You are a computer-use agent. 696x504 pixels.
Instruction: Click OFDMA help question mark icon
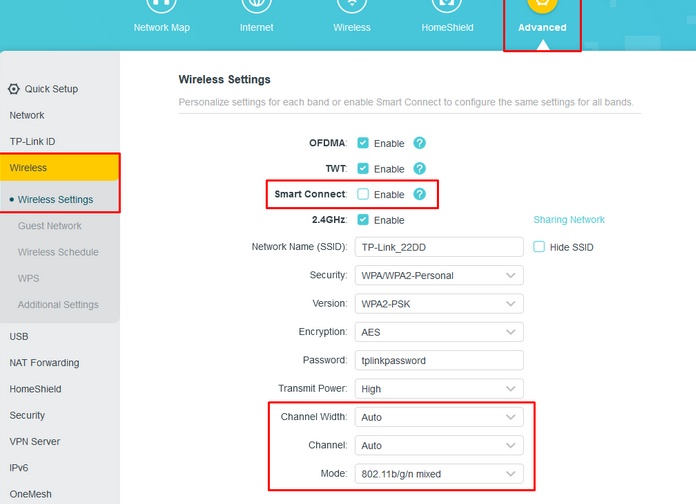click(419, 143)
